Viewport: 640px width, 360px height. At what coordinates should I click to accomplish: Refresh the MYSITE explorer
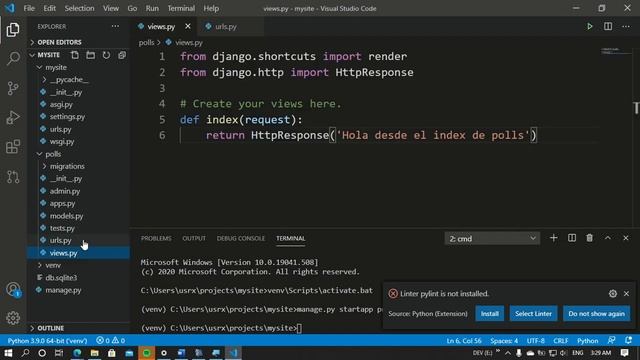(106, 55)
